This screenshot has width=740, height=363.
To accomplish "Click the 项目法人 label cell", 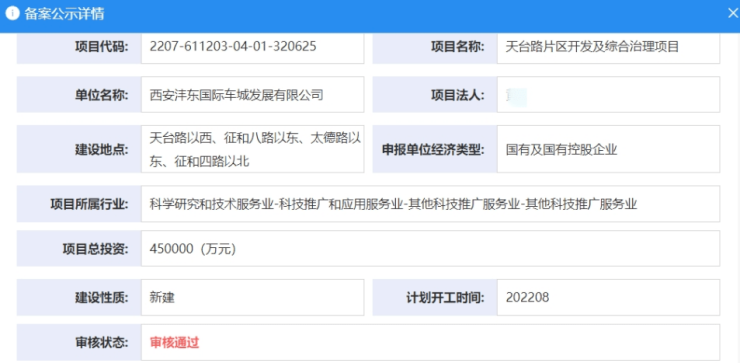I will pos(435,95).
